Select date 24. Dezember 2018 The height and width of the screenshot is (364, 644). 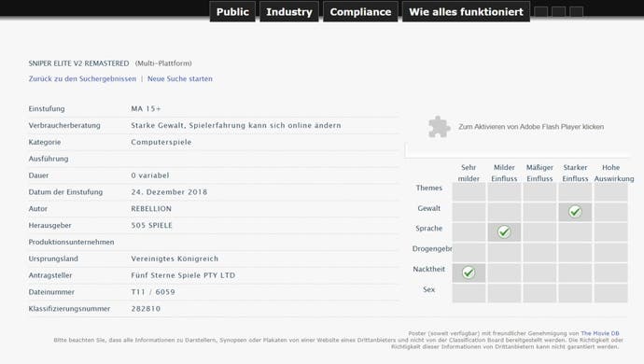click(x=169, y=192)
